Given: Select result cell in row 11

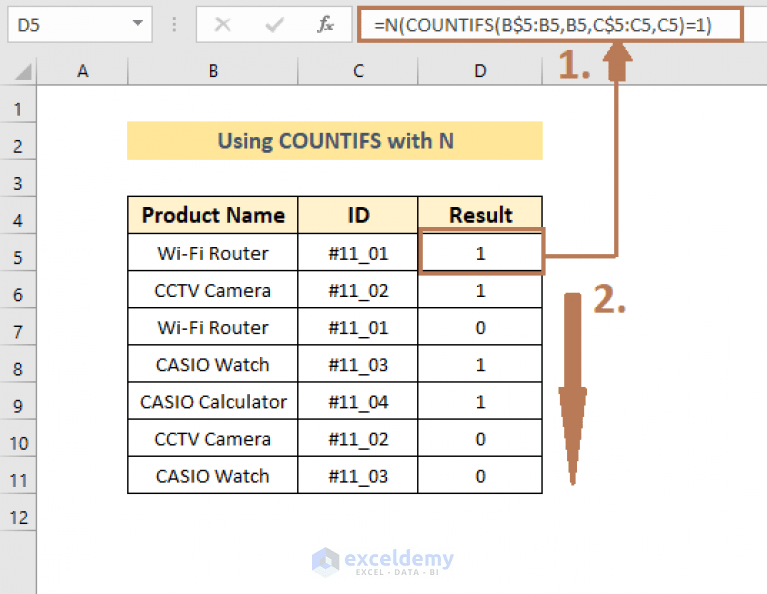Looking at the screenshot, I should pos(480,476).
